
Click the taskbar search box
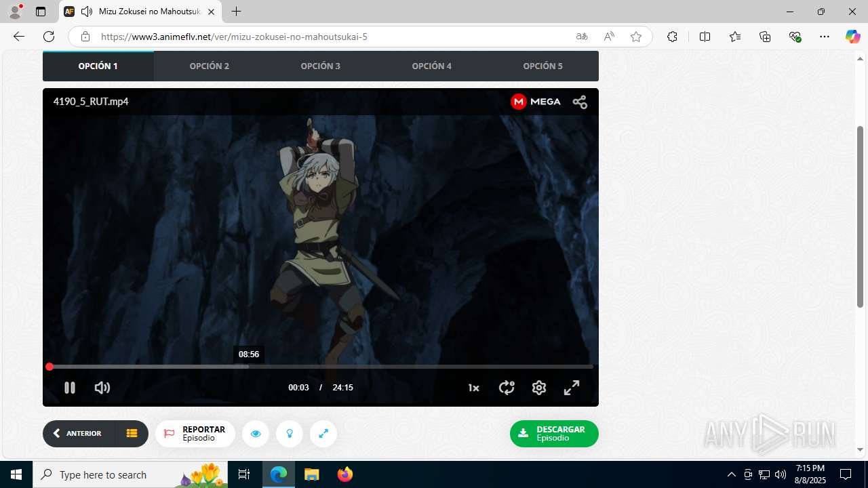[131, 474]
